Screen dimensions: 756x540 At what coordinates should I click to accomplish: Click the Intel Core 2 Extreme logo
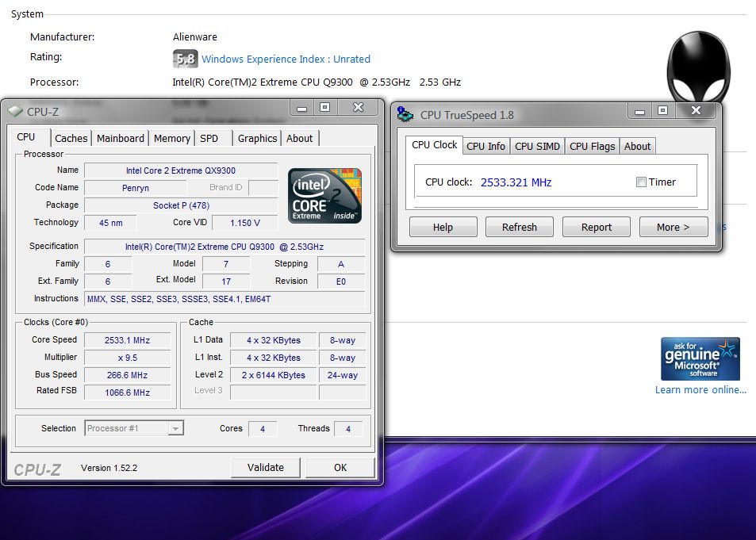pyautogui.click(x=324, y=196)
